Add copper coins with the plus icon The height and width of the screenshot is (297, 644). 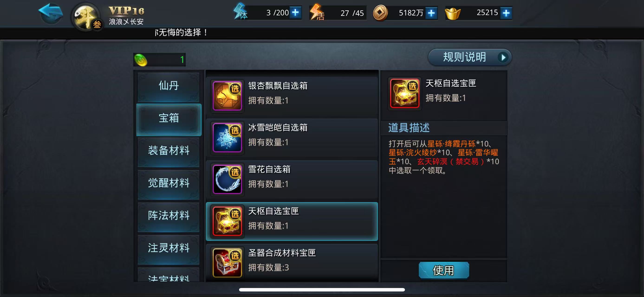(431, 13)
